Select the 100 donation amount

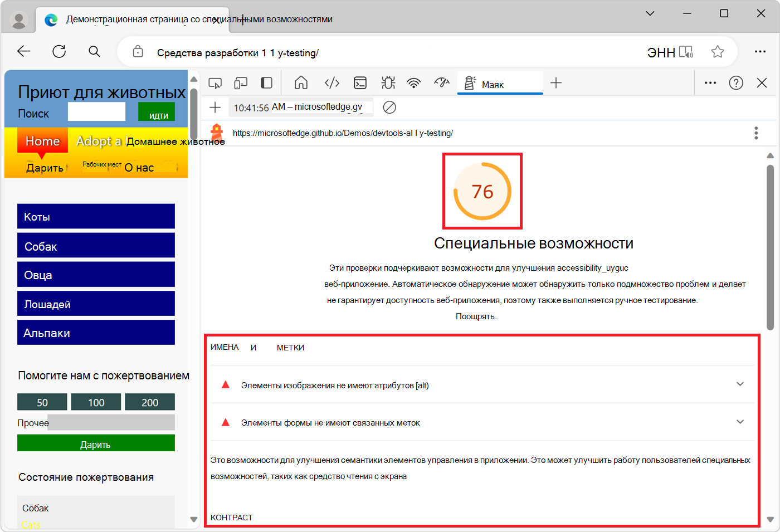[x=96, y=402]
